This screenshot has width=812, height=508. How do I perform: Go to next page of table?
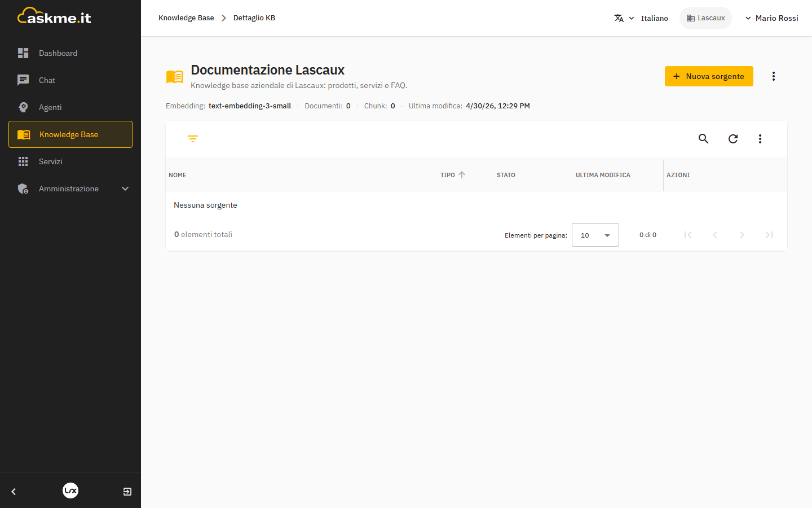(x=742, y=235)
